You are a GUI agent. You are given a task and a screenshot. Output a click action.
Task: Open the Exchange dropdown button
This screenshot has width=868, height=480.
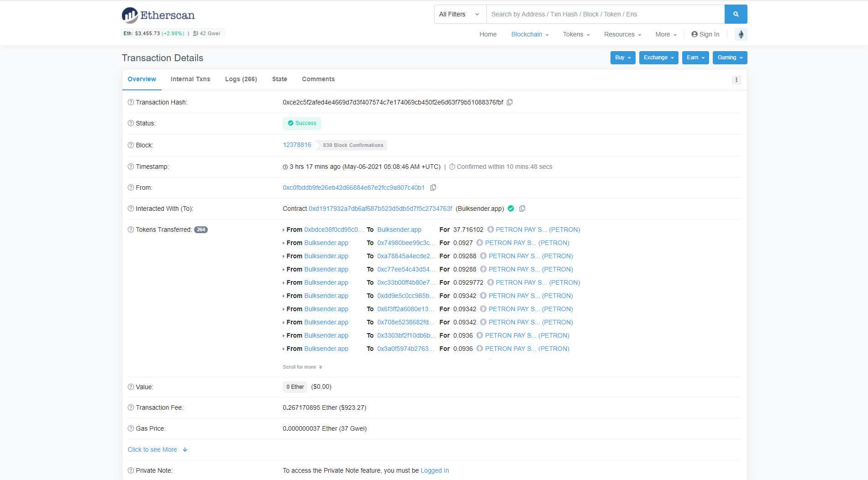coord(658,57)
